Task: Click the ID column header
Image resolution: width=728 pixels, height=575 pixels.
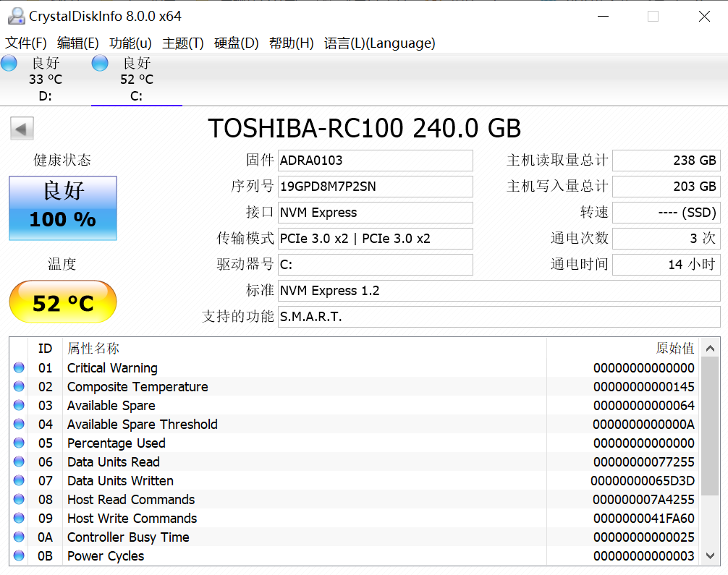Action: click(x=45, y=349)
